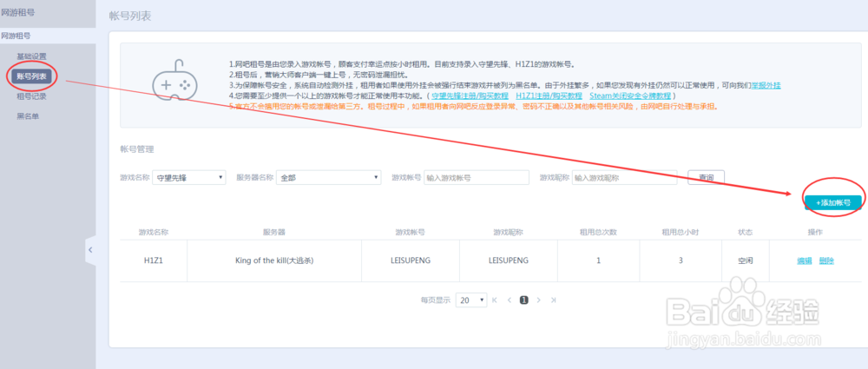Image resolution: width=868 pixels, height=369 pixels.
Task: Click the 空闲 status cell
Action: [745, 260]
